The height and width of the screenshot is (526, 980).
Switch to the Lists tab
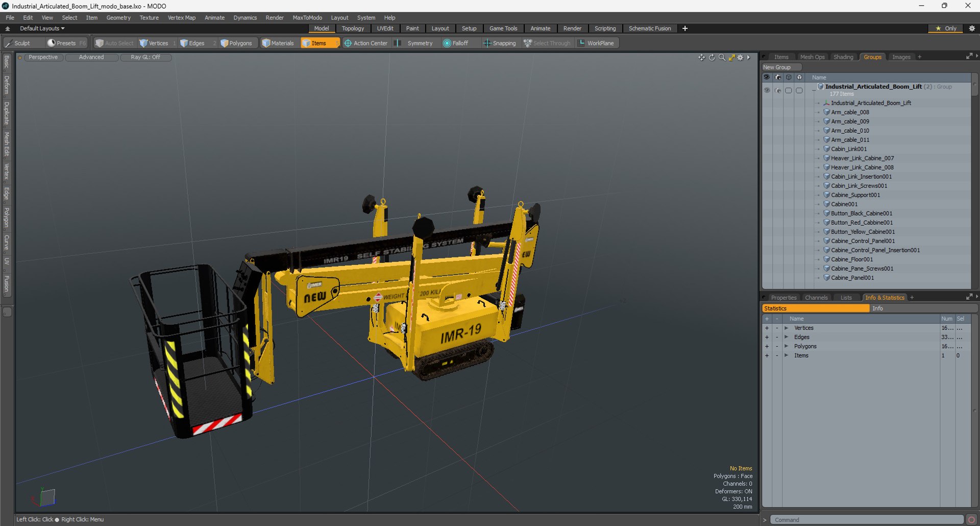pyautogui.click(x=846, y=298)
